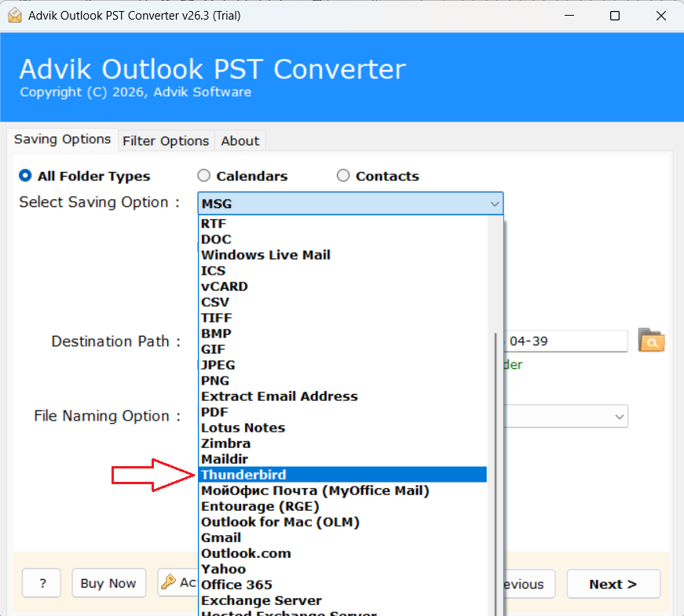The image size is (684, 616).
Task: Click the key icon on the Activate button
Action: tap(168, 582)
